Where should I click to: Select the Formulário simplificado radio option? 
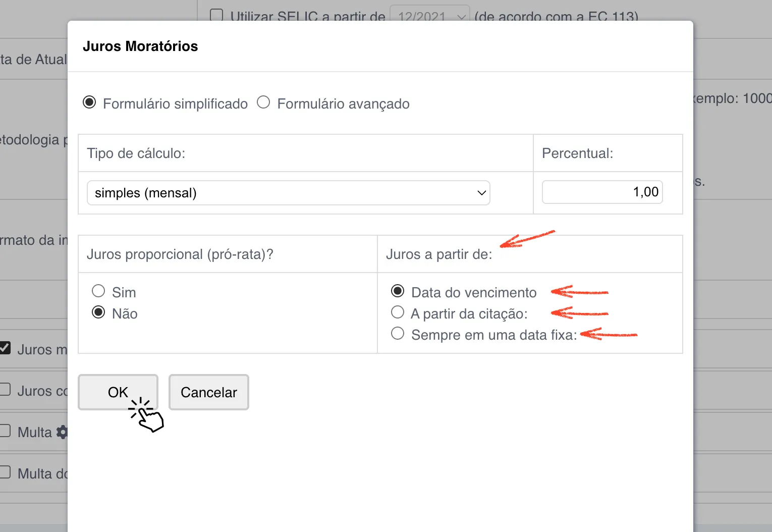click(x=89, y=102)
